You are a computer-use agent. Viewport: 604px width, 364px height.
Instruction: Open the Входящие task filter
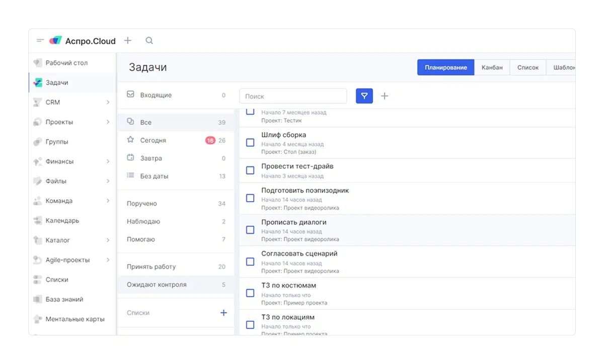(x=156, y=95)
